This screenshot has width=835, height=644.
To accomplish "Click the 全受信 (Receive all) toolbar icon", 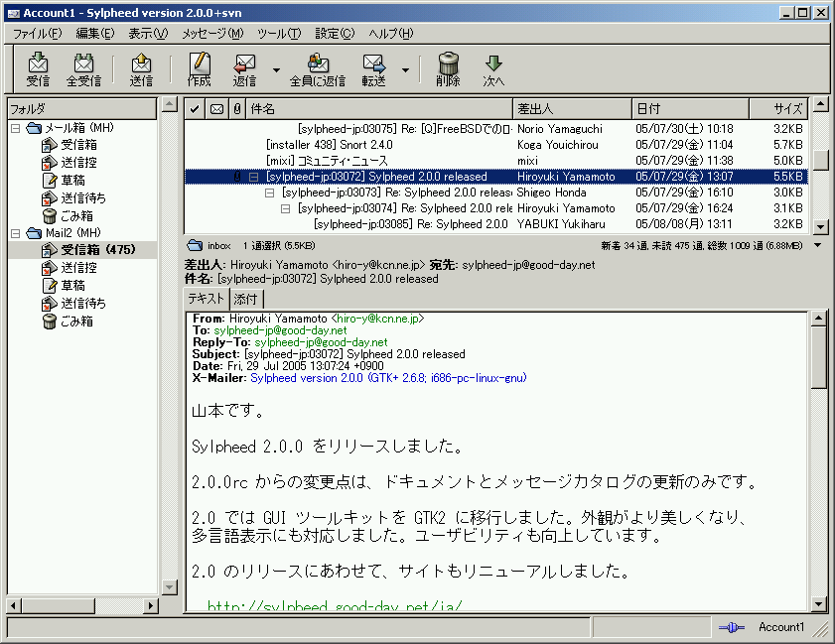I will pyautogui.click(x=83, y=69).
